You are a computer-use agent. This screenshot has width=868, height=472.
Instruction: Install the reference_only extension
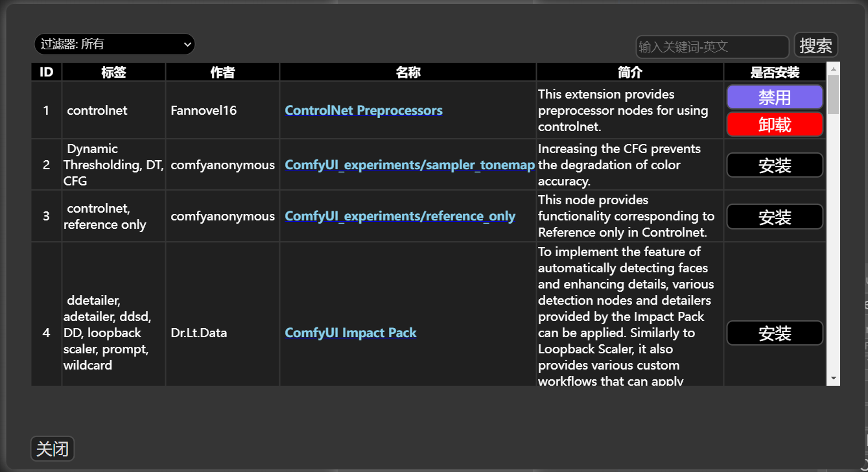(775, 216)
